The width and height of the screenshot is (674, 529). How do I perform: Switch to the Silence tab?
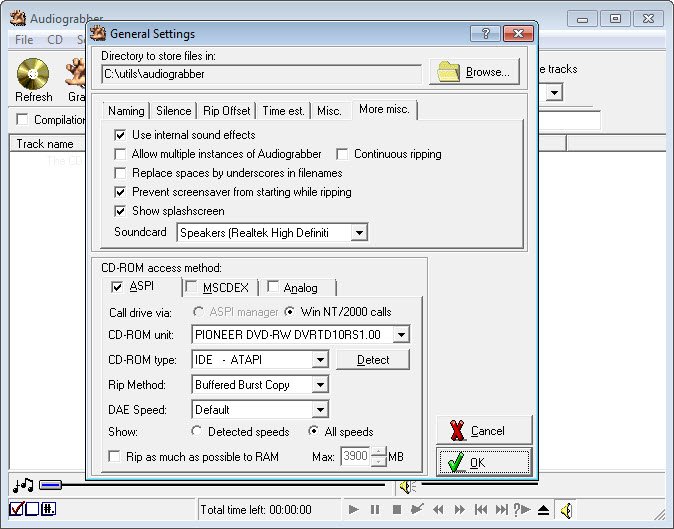point(173,111)
